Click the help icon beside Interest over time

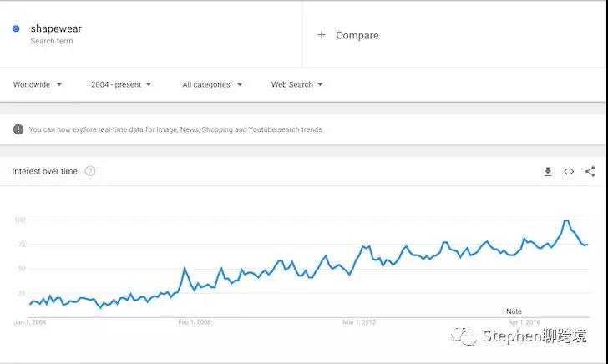90,172
